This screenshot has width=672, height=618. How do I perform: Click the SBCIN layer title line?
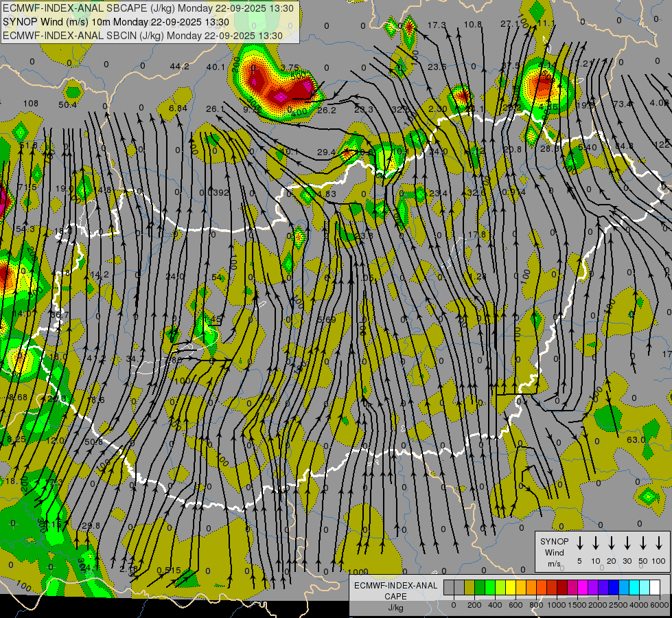143,35
